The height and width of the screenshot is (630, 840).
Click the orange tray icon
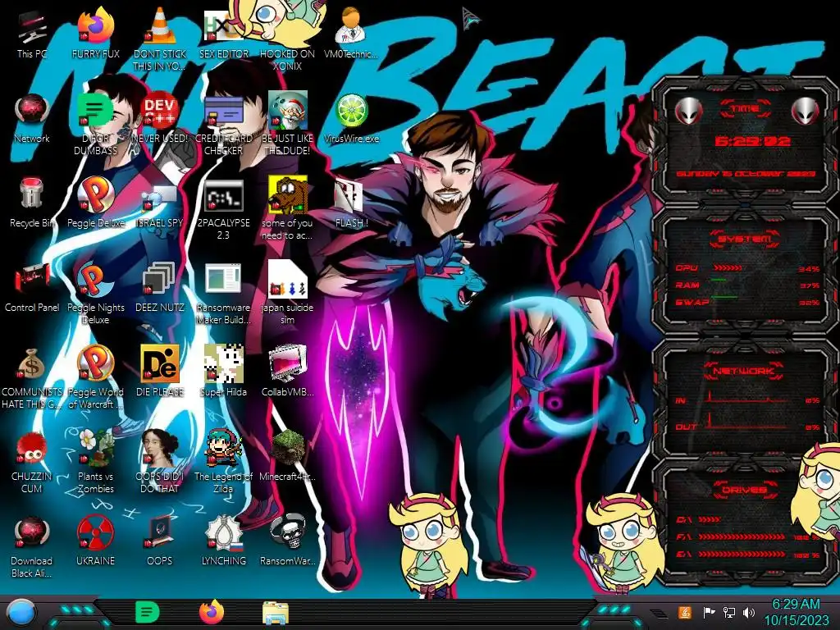click(x=685, y=612)
